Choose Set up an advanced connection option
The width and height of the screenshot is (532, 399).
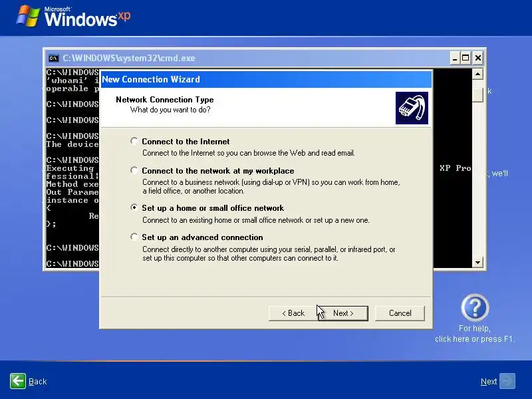(x=134, y=237)
